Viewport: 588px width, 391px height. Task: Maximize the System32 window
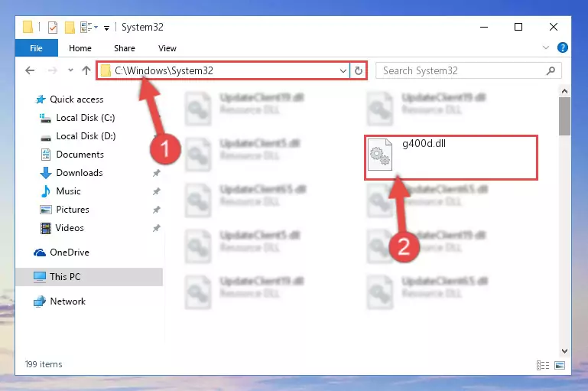tap(518, 27)
